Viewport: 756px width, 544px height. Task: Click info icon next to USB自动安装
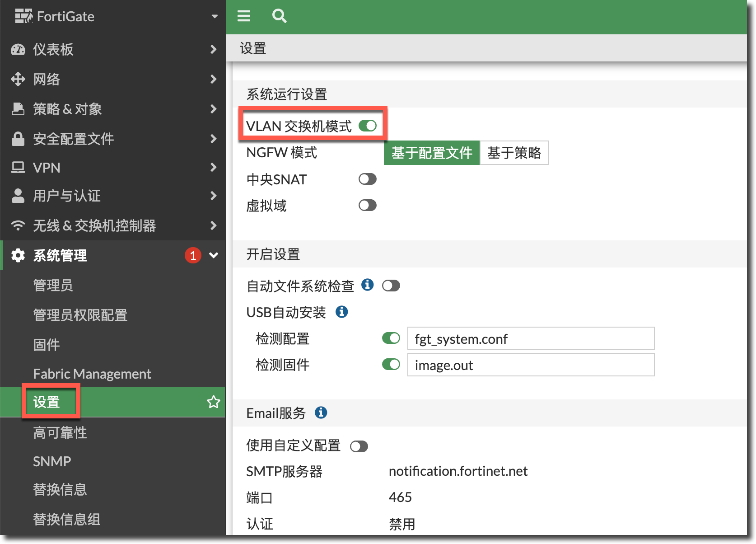[341, 312]
